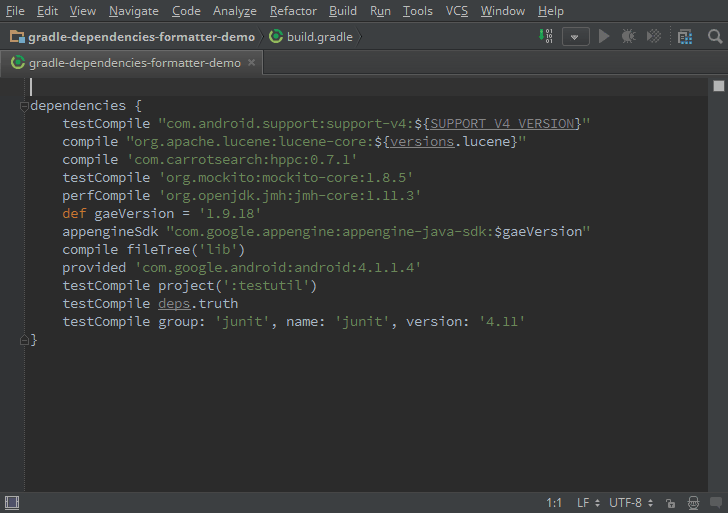Click the 1:1 cursor position indicator

click(x=554, y=503)
